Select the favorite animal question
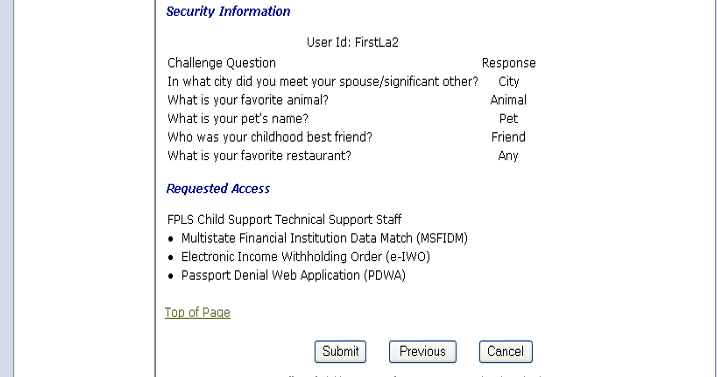The width and height of the screenshot is (717, 377). pyautogui.click(x=248, y=100)
